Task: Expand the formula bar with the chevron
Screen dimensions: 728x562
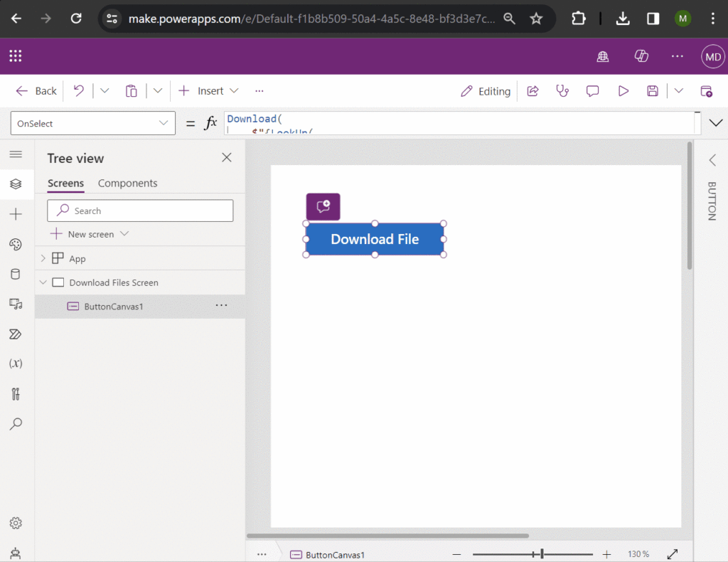Action: (x=716, y=122)
